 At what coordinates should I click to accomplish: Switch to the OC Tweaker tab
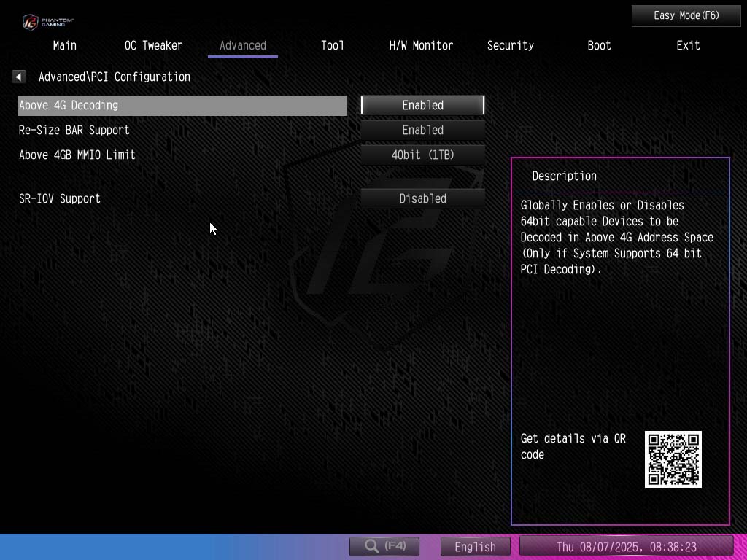[x=153, y=45]
